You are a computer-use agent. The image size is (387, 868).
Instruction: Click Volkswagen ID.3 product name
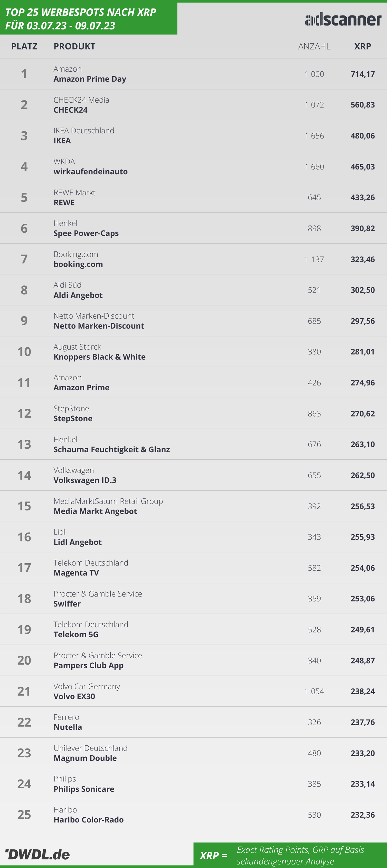[x=85, y=480]
